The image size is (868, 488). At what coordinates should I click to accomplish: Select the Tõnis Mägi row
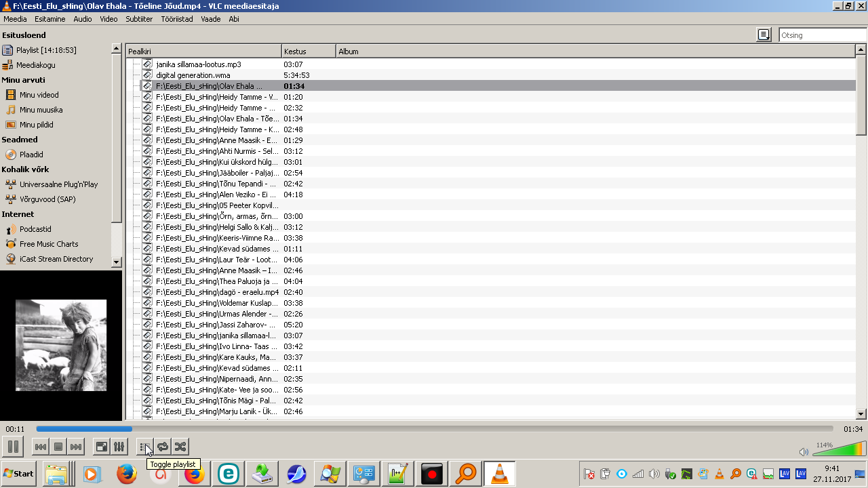pos(498,401)
